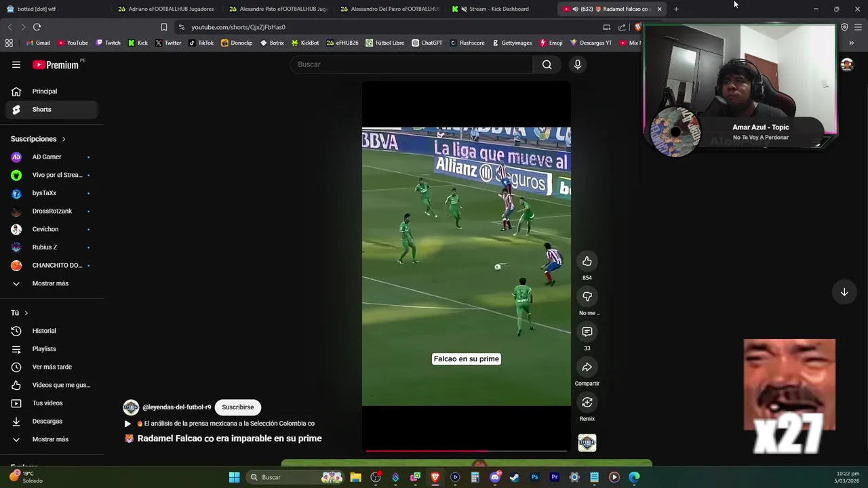This screenshot has height=488, width=868.
Task: Bookmark this page with the bookmark icon
Action: 164,27
